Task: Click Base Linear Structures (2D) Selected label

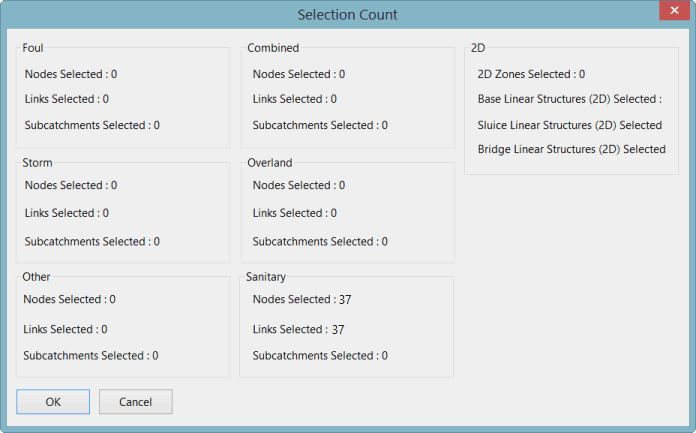Action: point(570,99)
